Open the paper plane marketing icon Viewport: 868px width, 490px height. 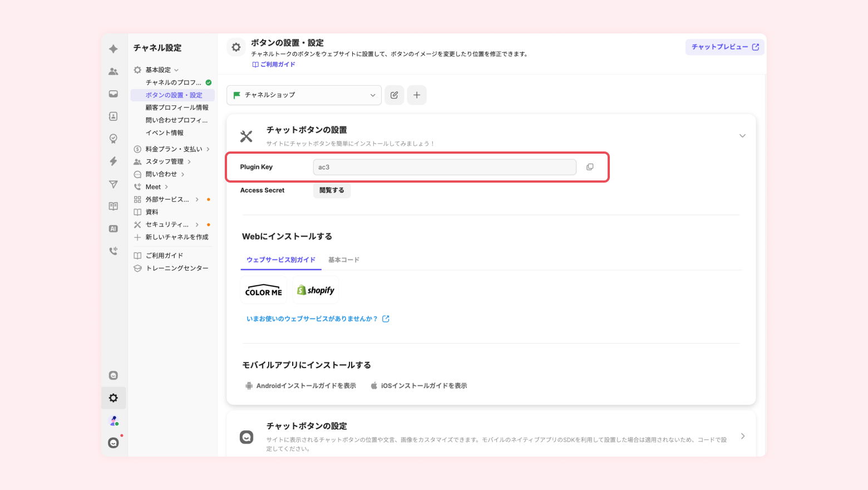click(x=114, y=184)
